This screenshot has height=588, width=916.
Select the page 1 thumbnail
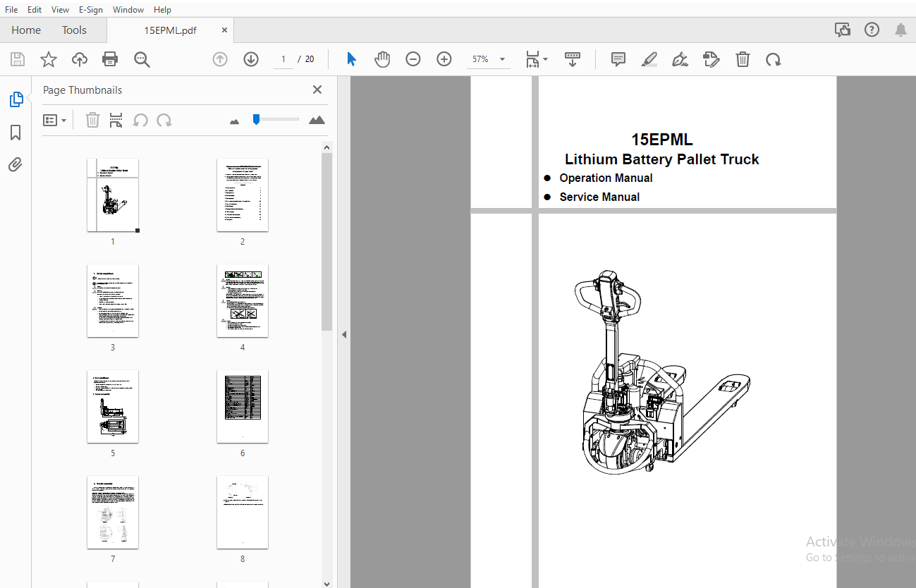click(x=113, y=195)
